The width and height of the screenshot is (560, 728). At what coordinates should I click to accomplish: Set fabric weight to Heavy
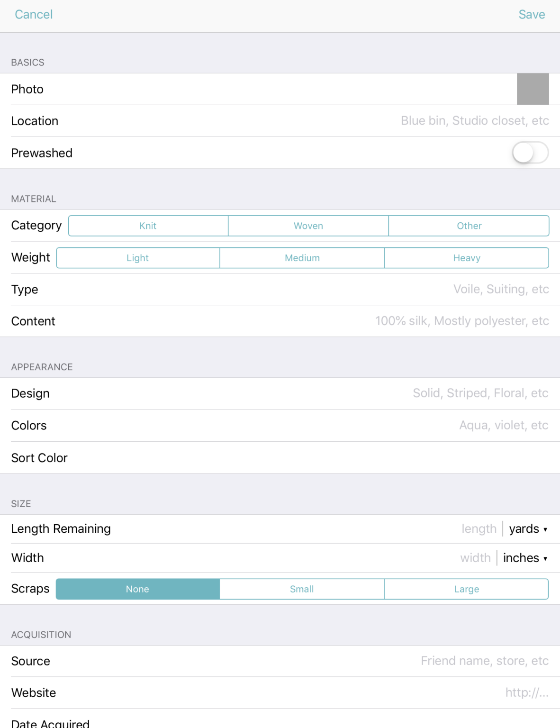tap(467, 258)
